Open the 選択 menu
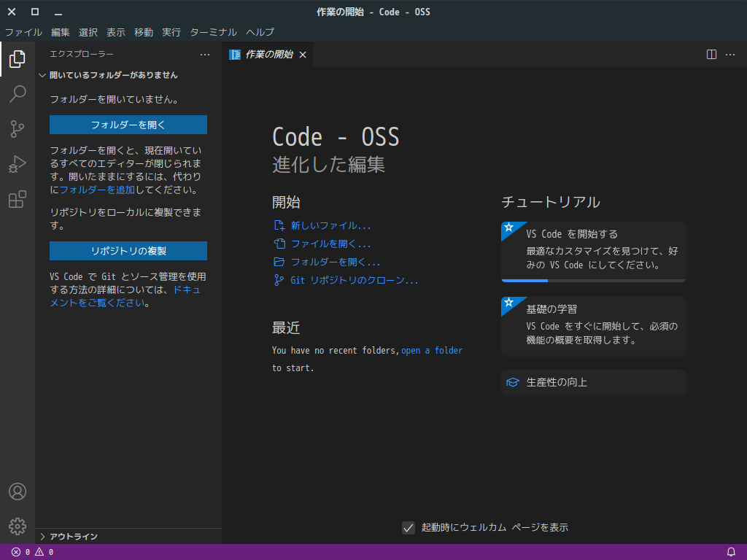The height and width of the screenshot is (560, 747). click(x=88, y=32)
